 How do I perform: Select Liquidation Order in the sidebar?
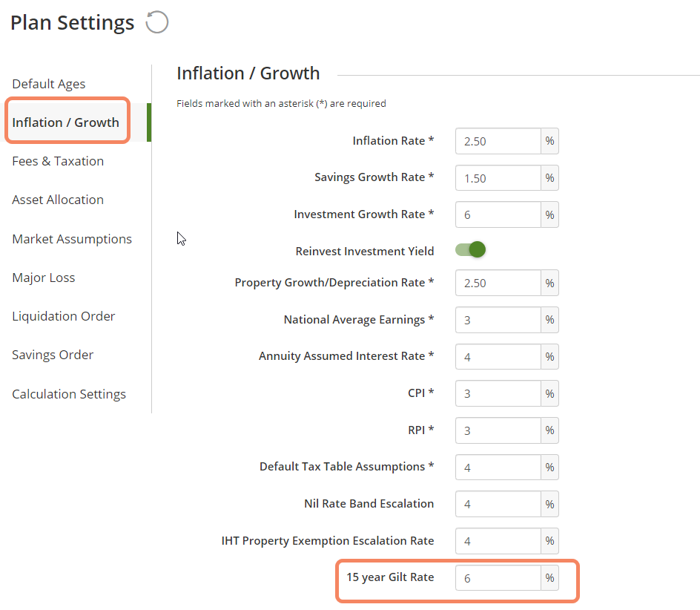pos(63,316)
